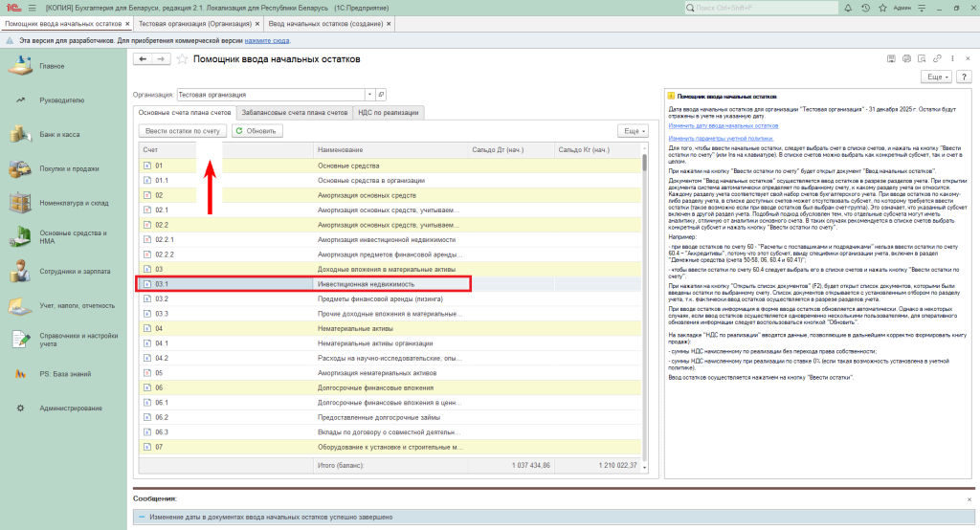Open the Еще menu in the top right
The image size is (980, 530).
click(x=934, y=77)
